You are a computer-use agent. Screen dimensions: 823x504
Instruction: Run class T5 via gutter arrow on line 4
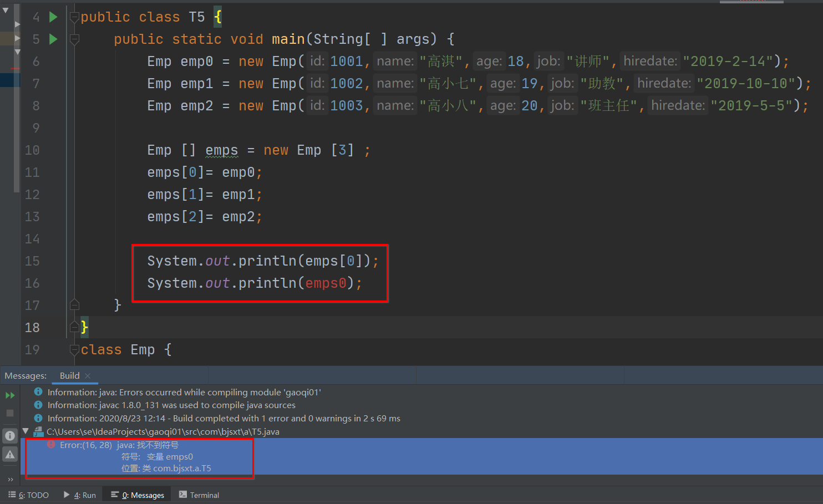click(x=53, y=17)
